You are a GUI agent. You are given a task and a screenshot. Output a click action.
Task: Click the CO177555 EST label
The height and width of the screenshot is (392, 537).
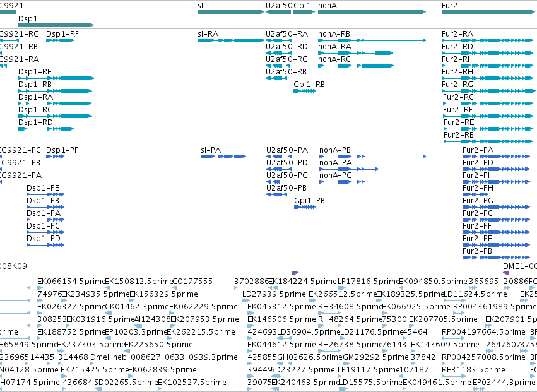[193, 281]
